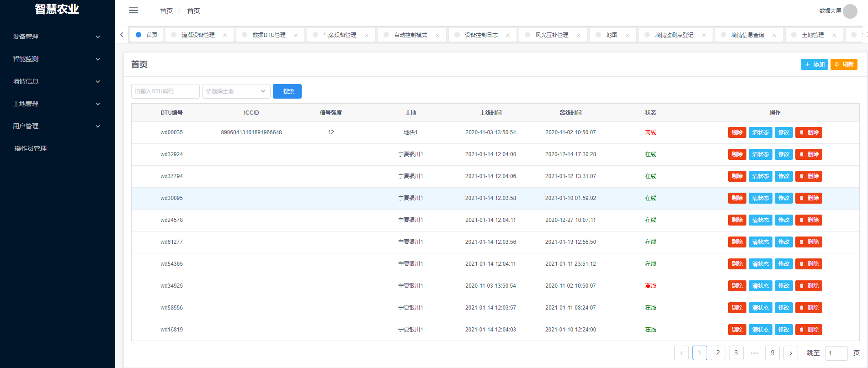Go to page 2
This screenshot has height=368, width=868.
pos(718,353)
